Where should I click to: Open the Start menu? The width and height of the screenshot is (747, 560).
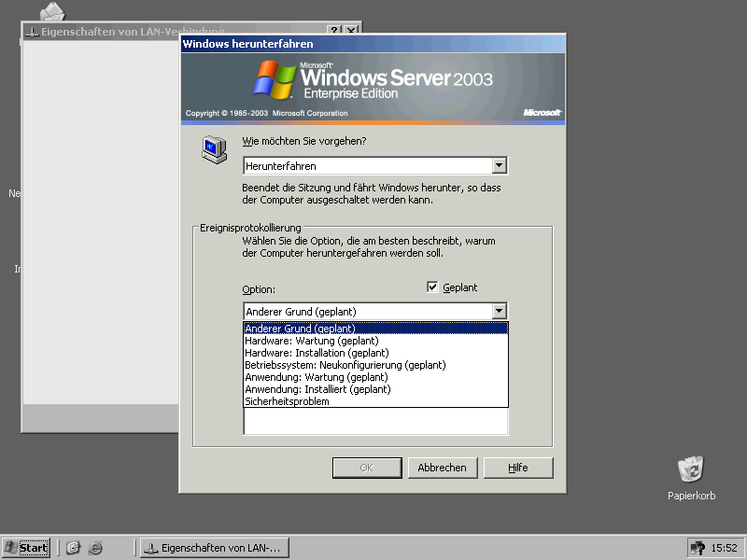pyautogui.click(x=26, y=548)
